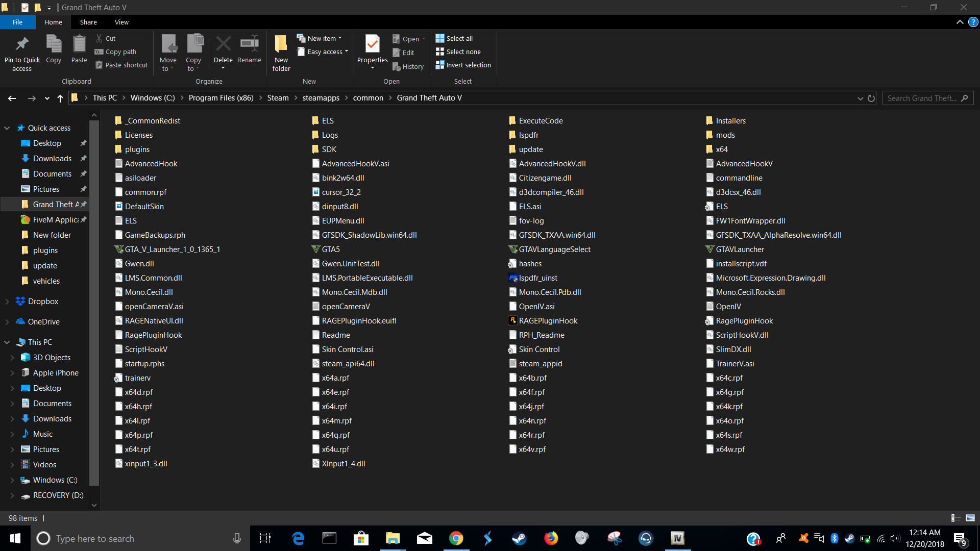Expand the Dropbox tree node
This screenshot has height=551, width=980.
click(7, 302)
